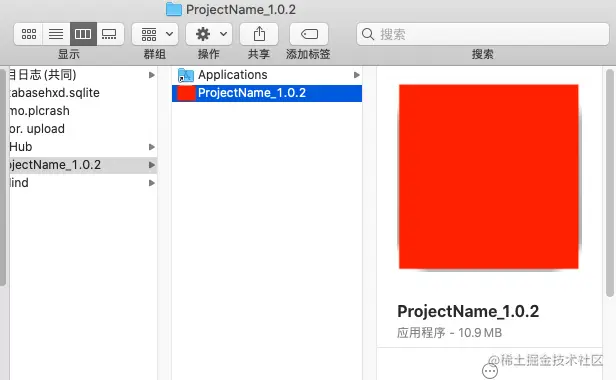Click the 共享 share button

click(x=259, y=34)
